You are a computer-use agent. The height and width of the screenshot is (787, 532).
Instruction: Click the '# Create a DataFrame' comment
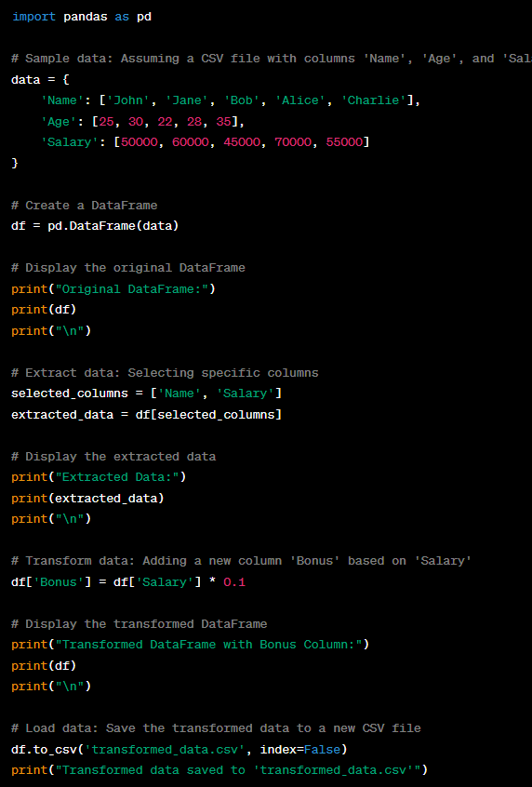(x=85, y=206)
